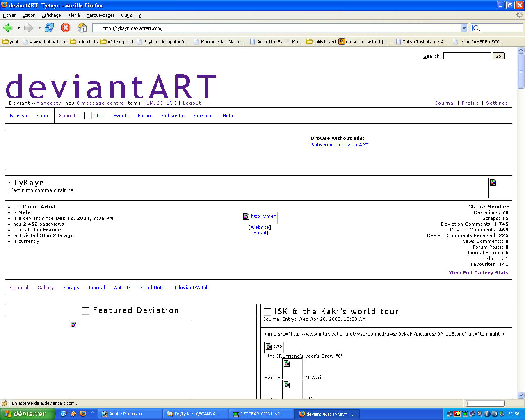The image size is (525, 420).
Task: Open the Forward history dropdown arrow
Action: pyautogui.click(x=39, y=28)
